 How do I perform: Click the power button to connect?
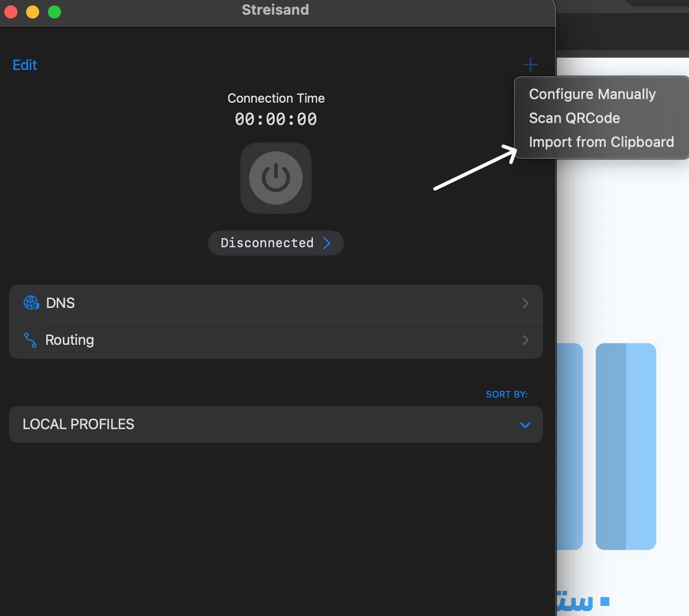tap(275, 178)
